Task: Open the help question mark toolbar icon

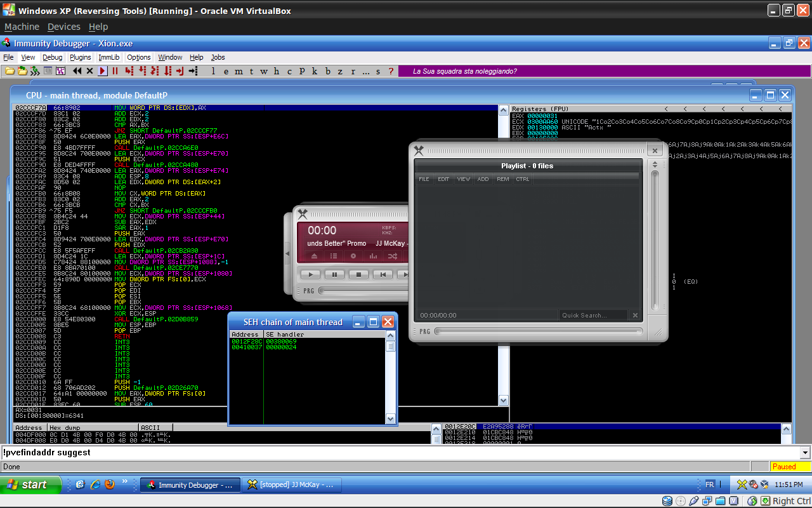Action: pyautogui.click(x=391, y=71)
